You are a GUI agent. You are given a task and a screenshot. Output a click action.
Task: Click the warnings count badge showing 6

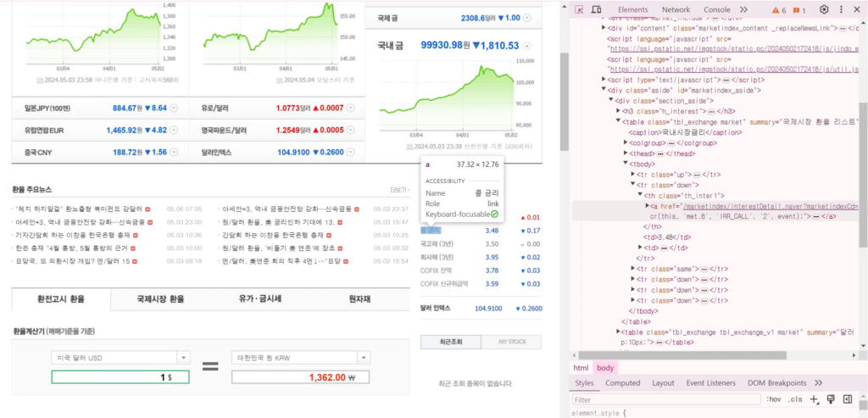(x=780, y=10)
